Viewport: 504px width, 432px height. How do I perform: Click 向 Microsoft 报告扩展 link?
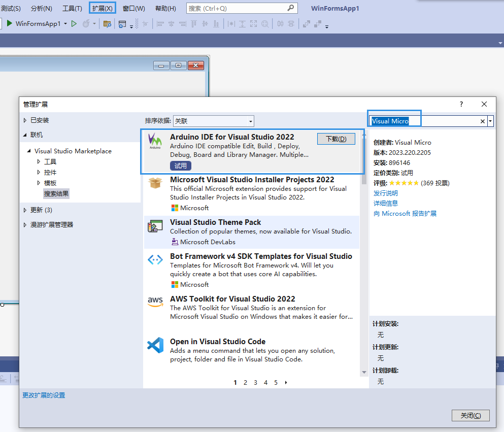point(405,213)
